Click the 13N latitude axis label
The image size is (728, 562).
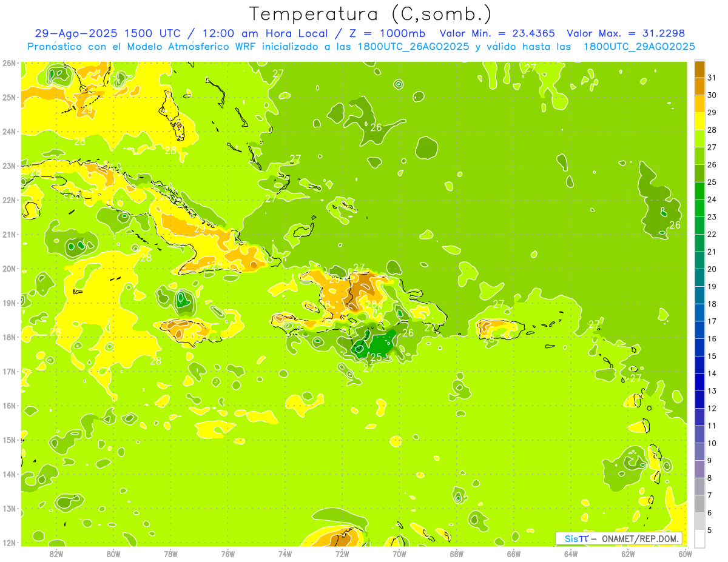coord(8,508)
